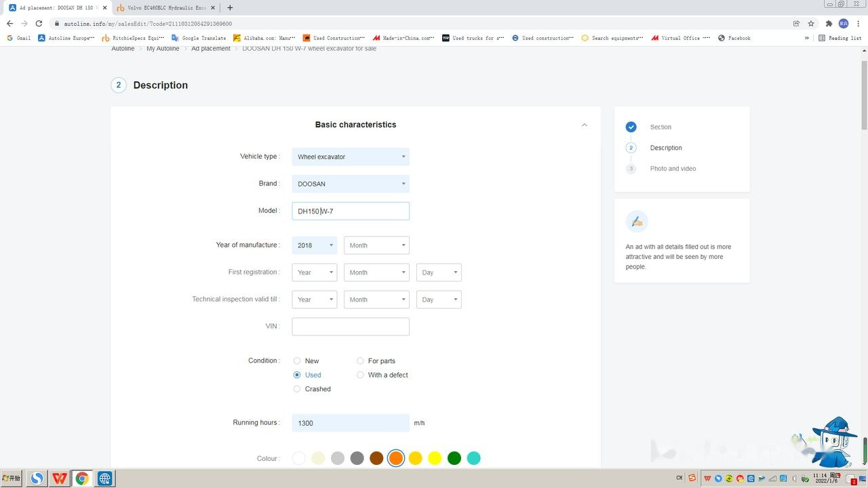Open the Vehicle type dropdown
The image size is (868, 488).
pos(351,157)
